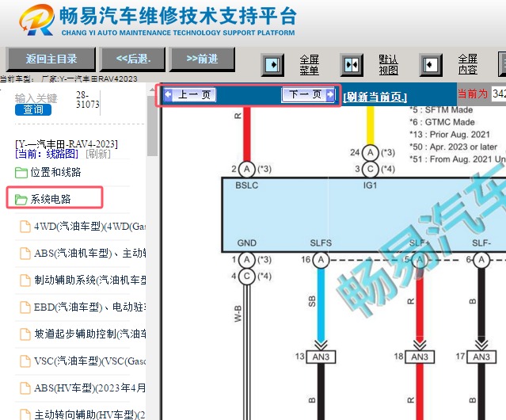The height and width of the screenshot is (420, 506).
Task: Click note '*13 : Prior Aug. 2021'
Action: (x=450, y=135)
